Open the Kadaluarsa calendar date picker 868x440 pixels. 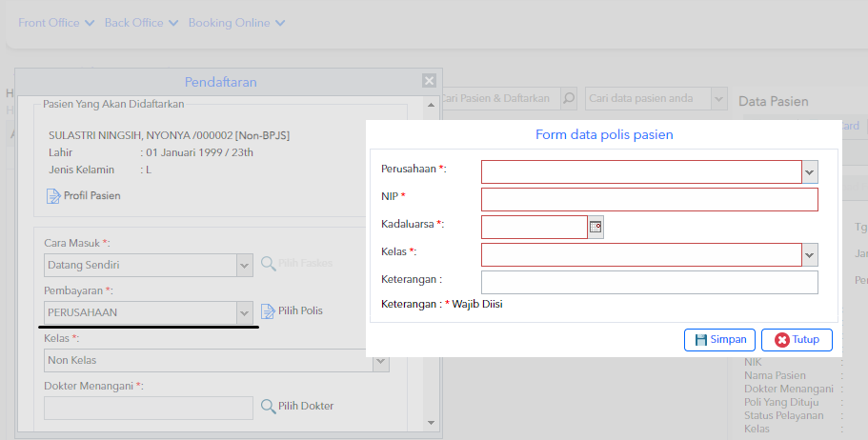coord(596,227)
